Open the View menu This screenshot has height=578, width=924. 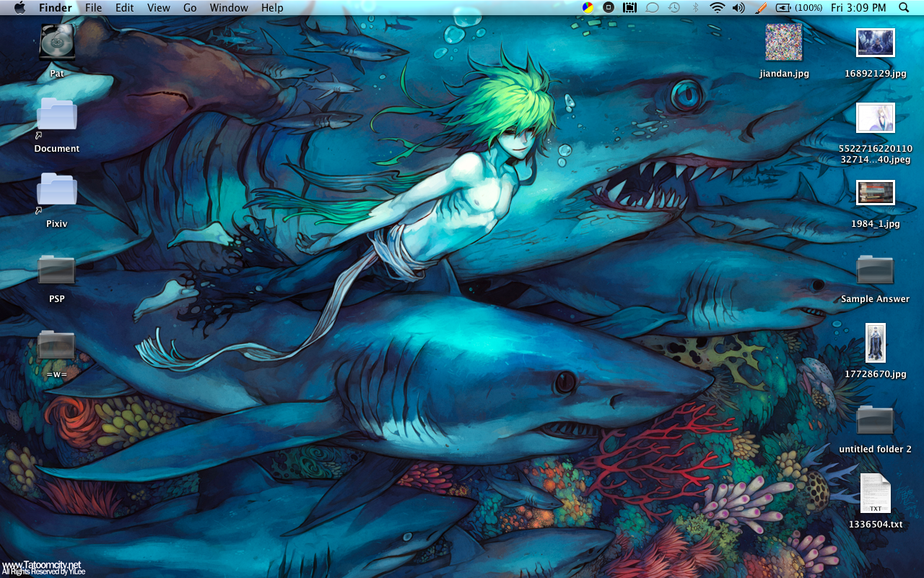[x=159, y=8]
